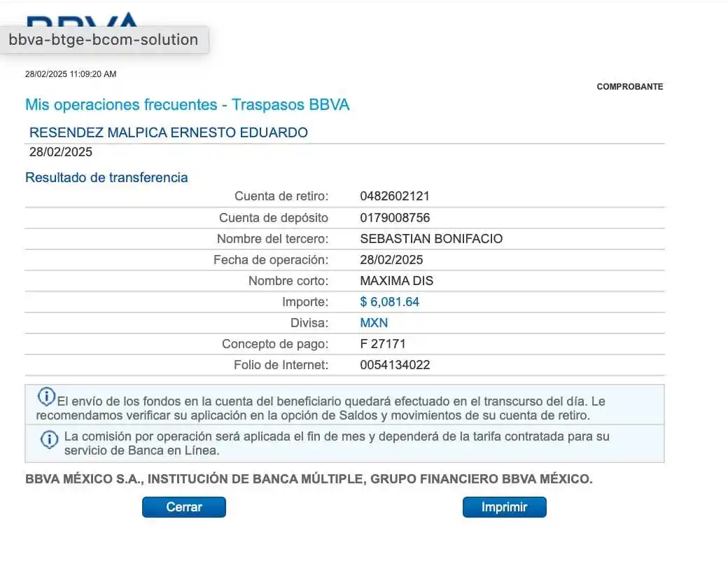Click the short name value MAXIMA DIS

click(x=396, y=281)
